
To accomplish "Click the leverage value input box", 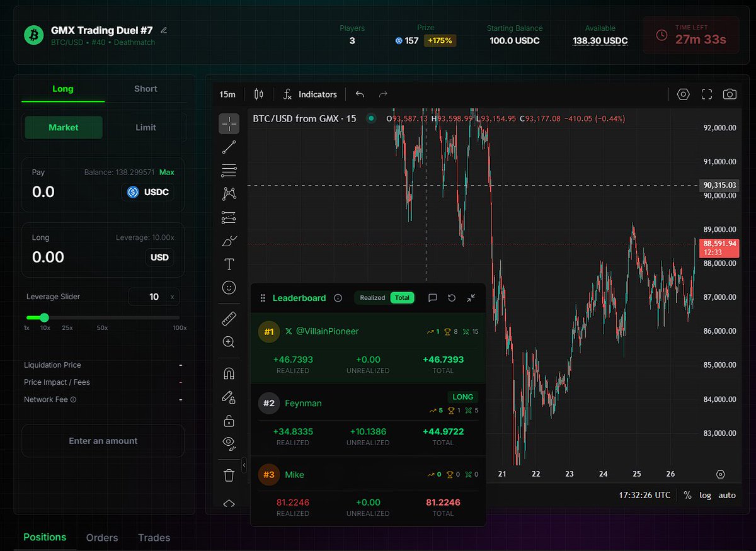I will click(154, 297).
